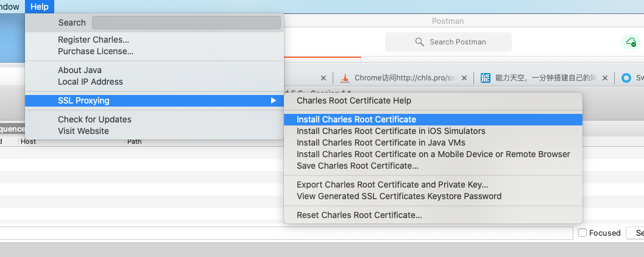Expand the SSL Proxying submenu arrow
The height and width of the screenshot is (257, 644).
point(274,100)
